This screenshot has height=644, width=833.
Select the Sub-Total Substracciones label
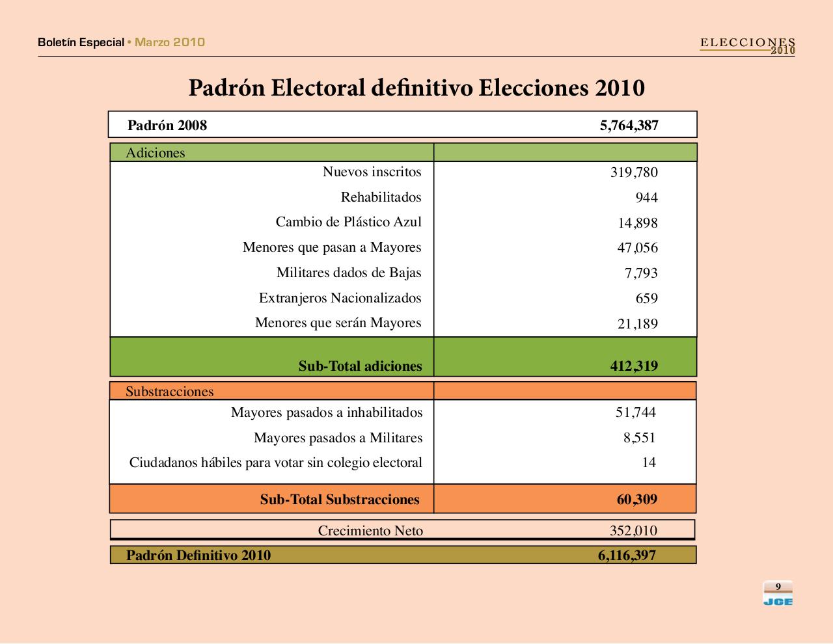click(340, 500)
